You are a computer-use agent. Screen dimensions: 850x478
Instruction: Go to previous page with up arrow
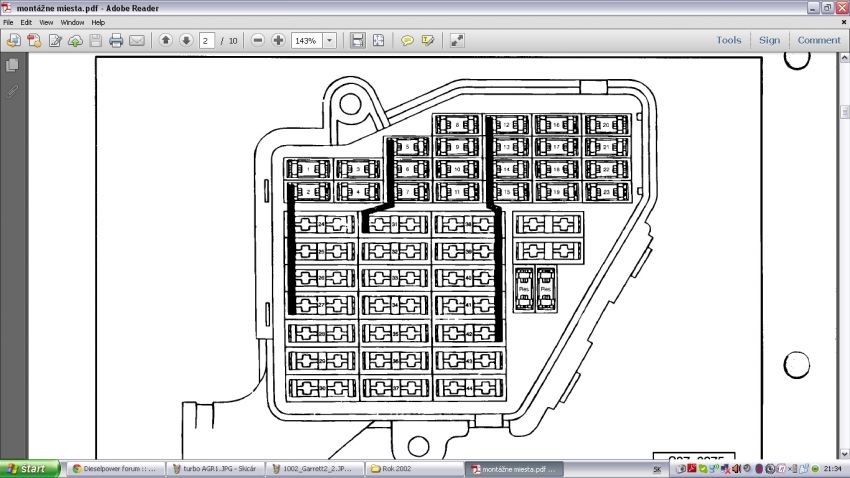166,41
